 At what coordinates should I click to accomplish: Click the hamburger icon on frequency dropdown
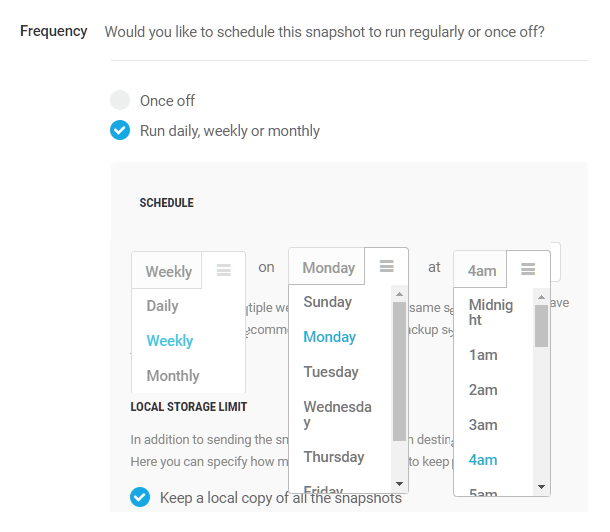point(224,270)
